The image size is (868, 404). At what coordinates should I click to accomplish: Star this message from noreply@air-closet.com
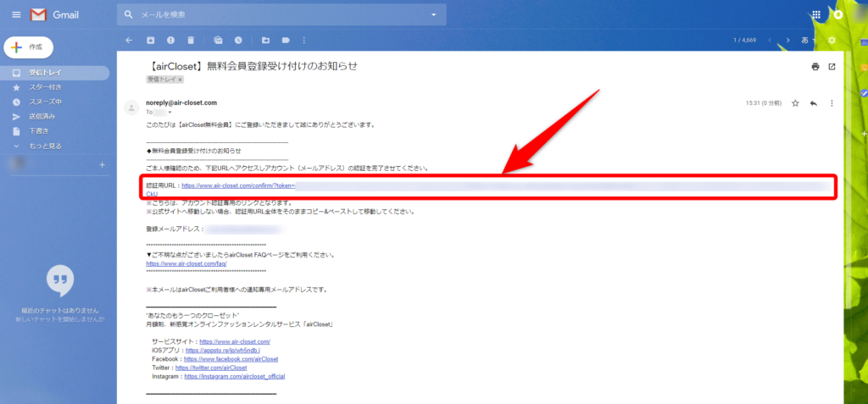[795, 103]
